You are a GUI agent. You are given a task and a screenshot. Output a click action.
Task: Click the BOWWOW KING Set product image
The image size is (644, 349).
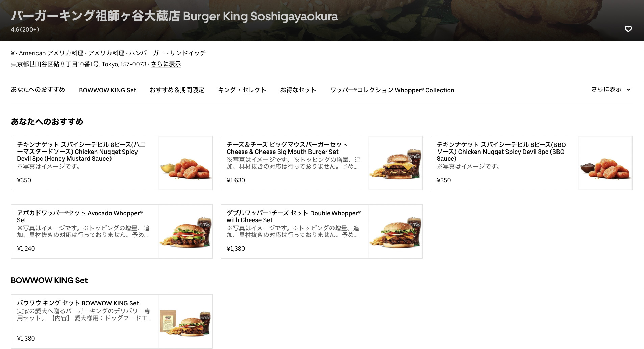tap(185, 321)
